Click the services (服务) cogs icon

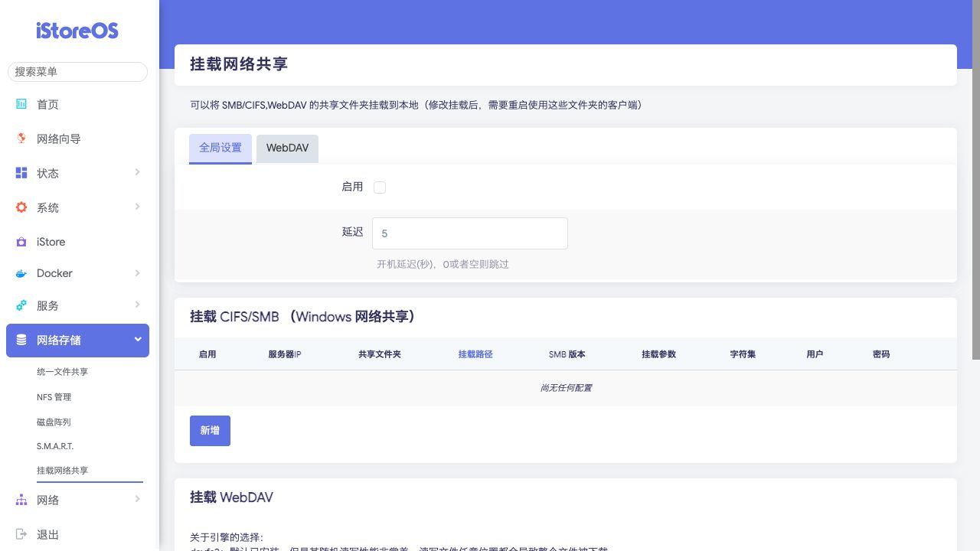pyautogui.click(x=21, y=305)
